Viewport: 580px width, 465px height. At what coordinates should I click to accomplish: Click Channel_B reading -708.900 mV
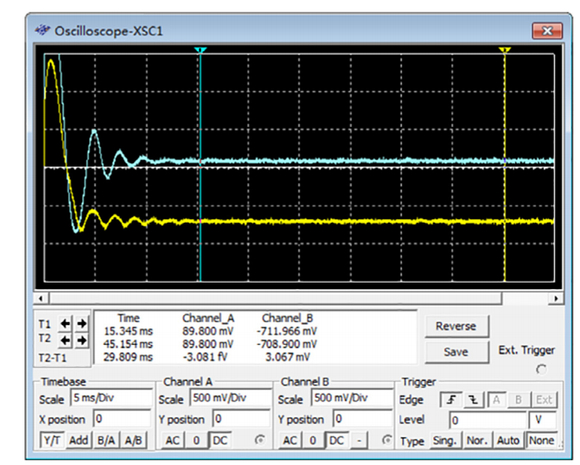pyautogui.click(x=287, y=344)
